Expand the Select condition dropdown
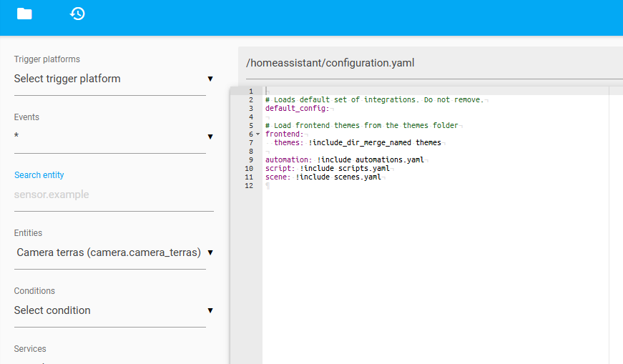Viewport: 623px width, 364px height. (x=114, y=310)
